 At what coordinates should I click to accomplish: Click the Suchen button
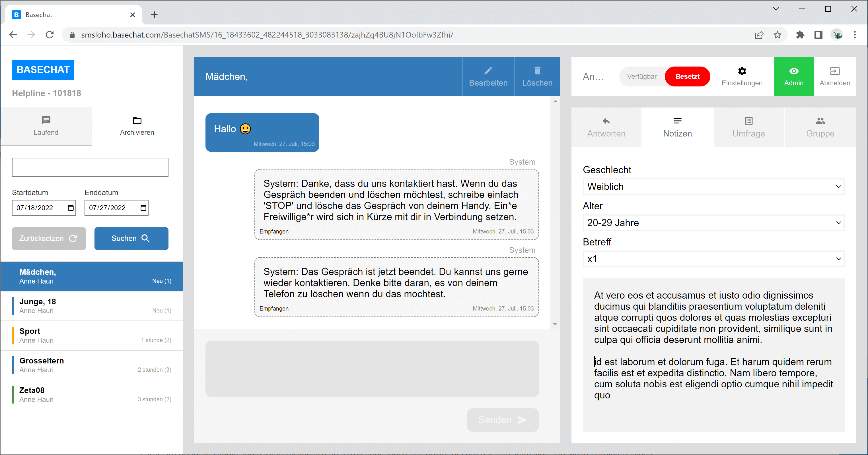click(131, 238)
